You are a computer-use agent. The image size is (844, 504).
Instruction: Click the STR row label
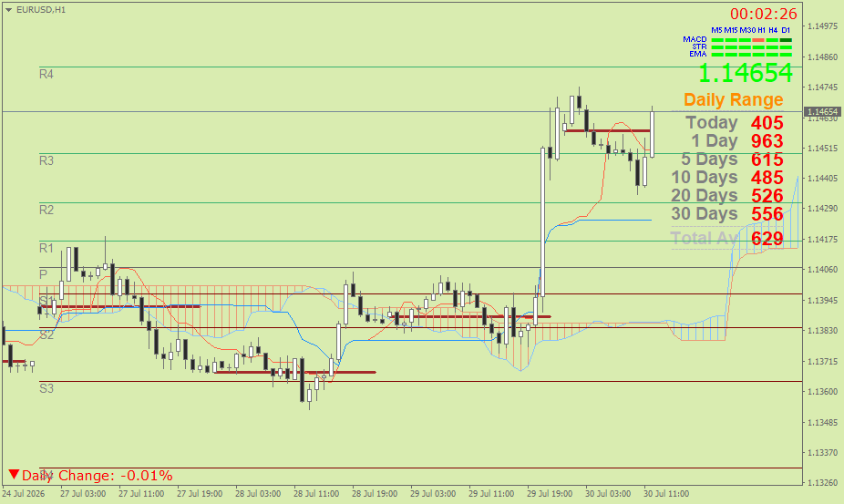click(699, 46)
